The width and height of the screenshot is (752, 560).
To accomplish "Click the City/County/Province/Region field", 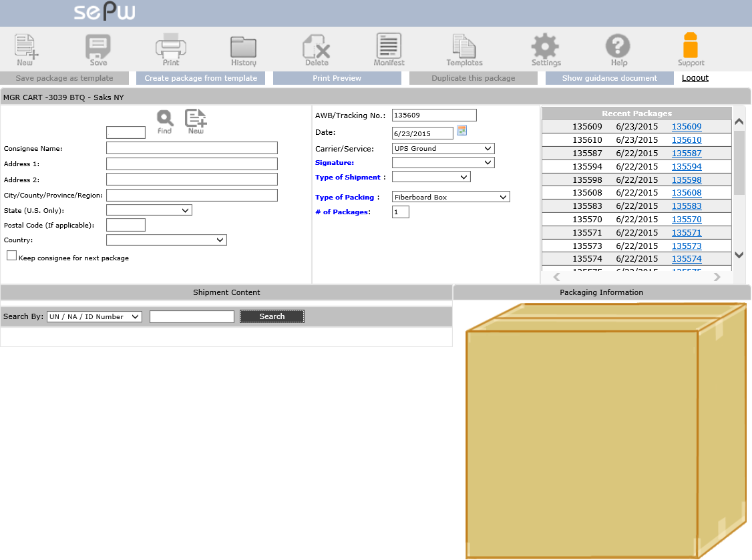I will click(192, 195).
